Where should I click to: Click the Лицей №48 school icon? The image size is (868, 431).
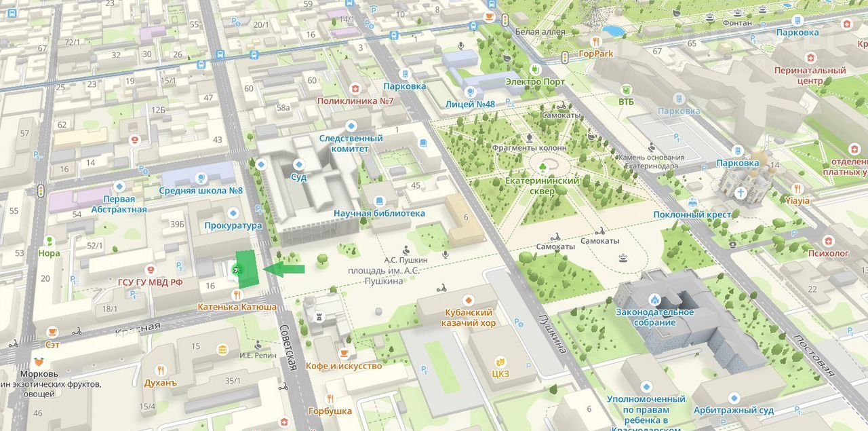click(x=469, y=92)
